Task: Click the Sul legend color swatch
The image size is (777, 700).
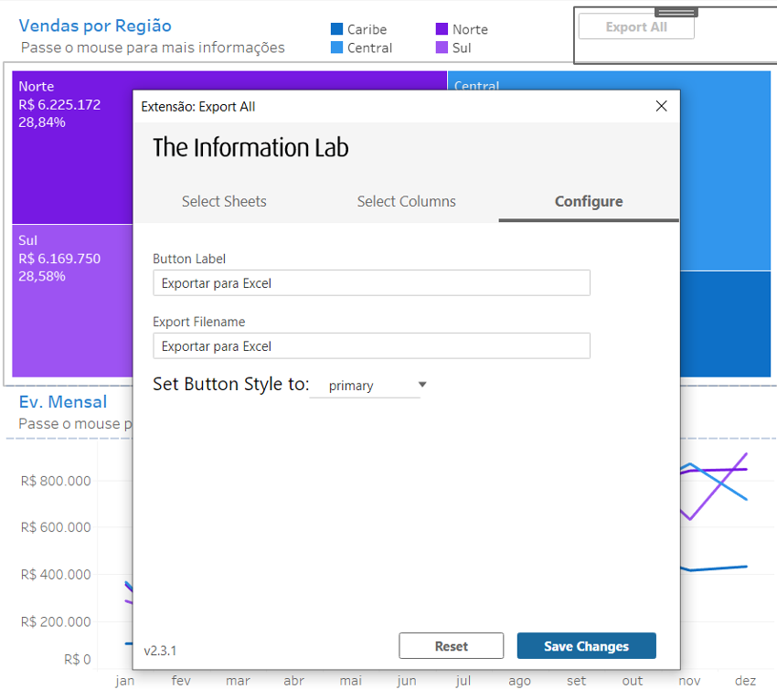Action: [442, 48]
